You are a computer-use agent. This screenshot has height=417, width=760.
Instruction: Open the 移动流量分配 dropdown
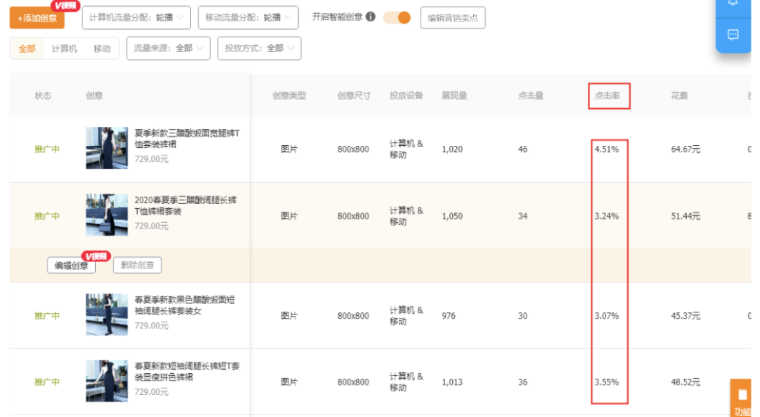[248, 17]
